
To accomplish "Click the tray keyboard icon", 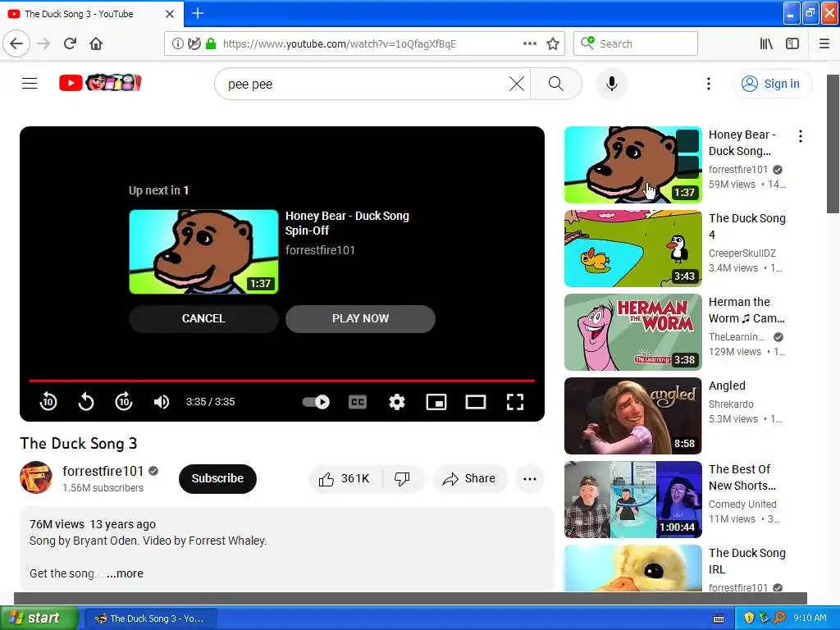I will tap(719, 619).
